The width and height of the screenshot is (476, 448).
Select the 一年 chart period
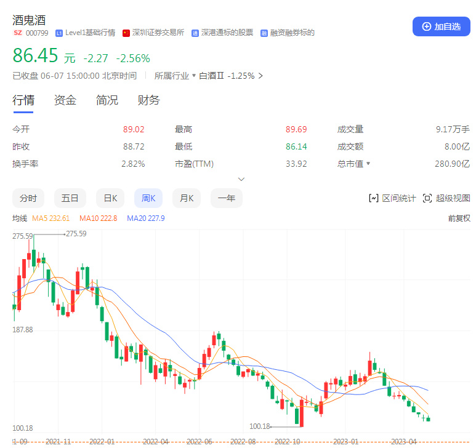(227, 198)
